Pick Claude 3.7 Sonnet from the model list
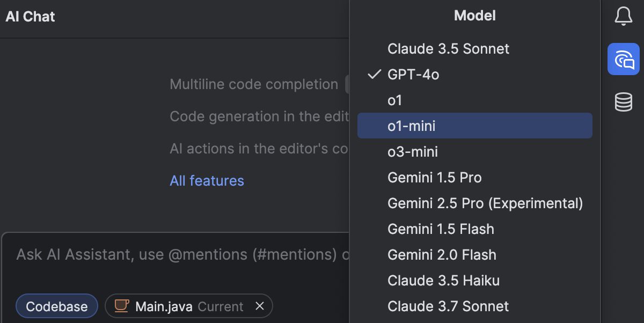Viewport: 644px width, 323px height. (448, 306)
